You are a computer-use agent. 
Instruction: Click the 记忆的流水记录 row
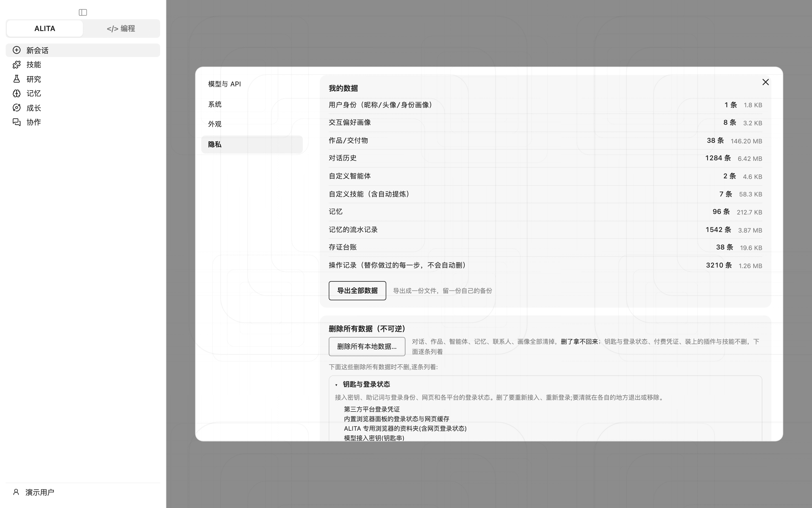(545, 230)
